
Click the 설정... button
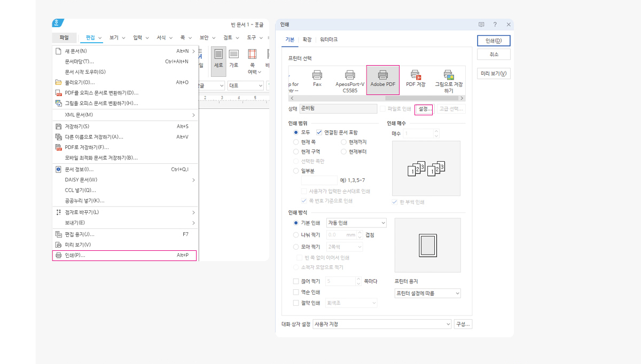[424, 109]
